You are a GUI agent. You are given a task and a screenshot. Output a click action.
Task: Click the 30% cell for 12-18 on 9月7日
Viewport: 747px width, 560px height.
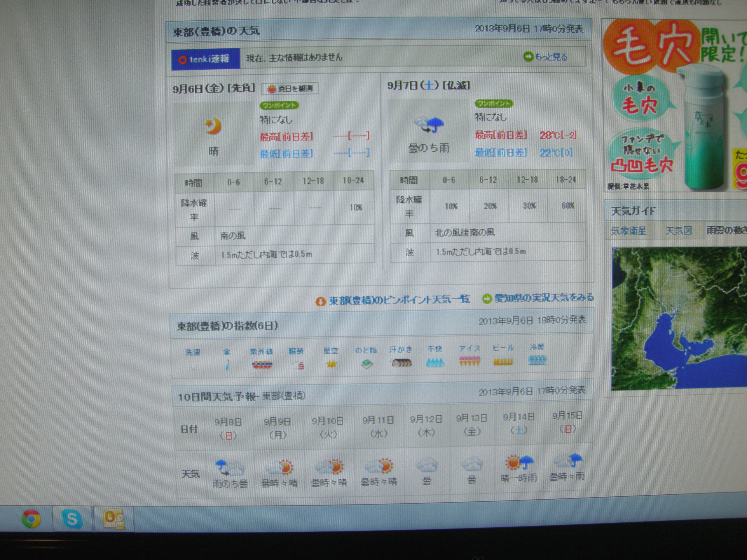[x=529, y=206]
